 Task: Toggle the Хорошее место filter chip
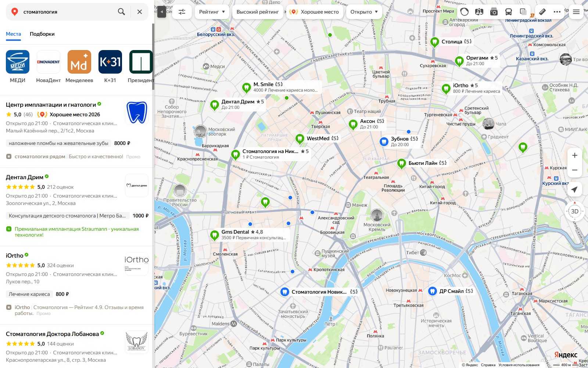coord(314,12)
